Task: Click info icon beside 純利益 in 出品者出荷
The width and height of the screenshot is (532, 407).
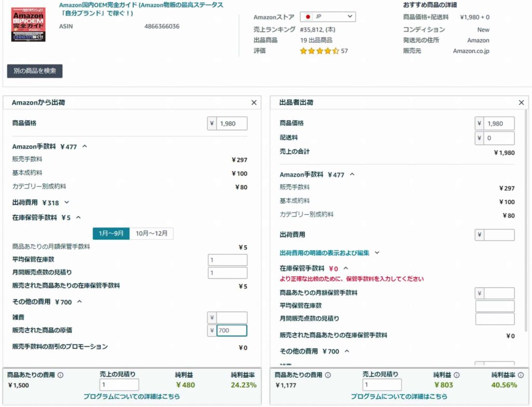Action: pyautogui.click(x=457, y=375)
